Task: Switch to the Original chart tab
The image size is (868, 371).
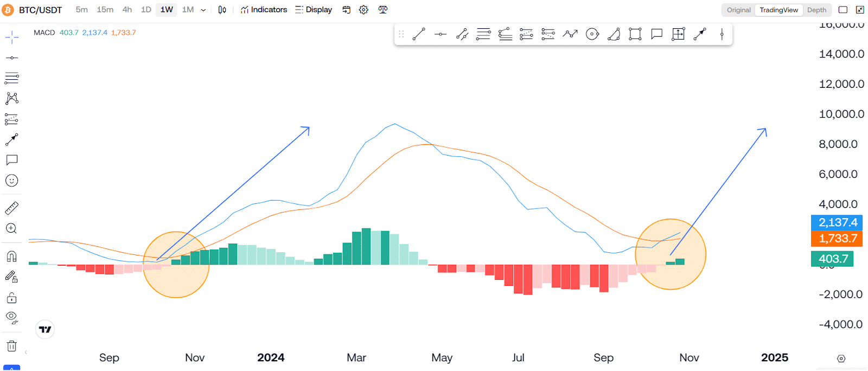Action: click(x=738, y=10)
